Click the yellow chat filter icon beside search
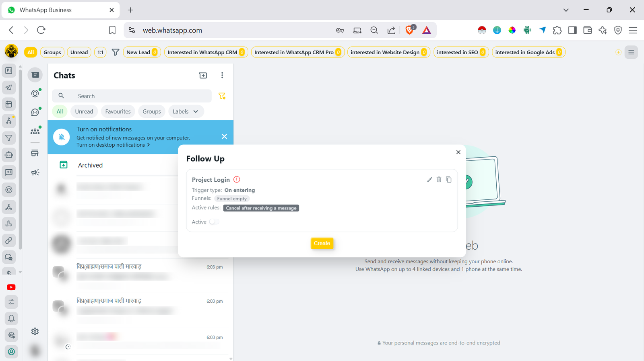The image size is (644, 361). point(222,96)
